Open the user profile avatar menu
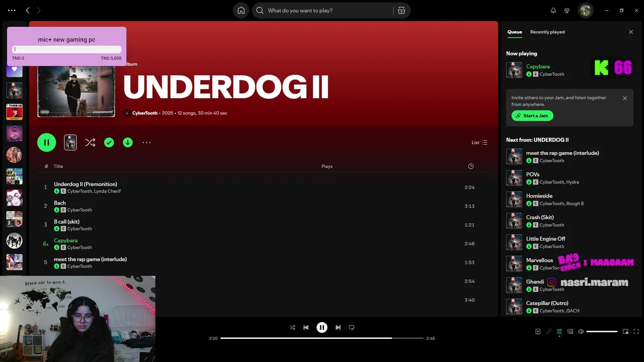 (x=585, y=11)
